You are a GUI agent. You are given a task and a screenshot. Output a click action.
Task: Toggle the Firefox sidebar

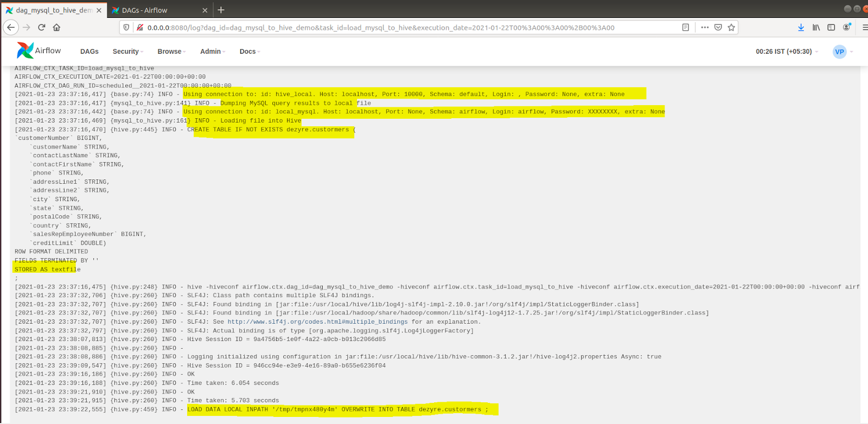pyautogui.click(x=831, y=27)
